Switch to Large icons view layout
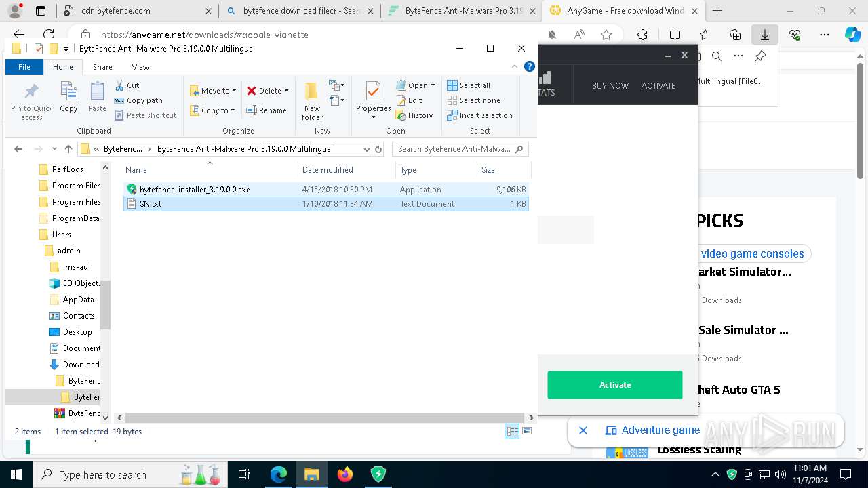868x488 pixels. 527,431
